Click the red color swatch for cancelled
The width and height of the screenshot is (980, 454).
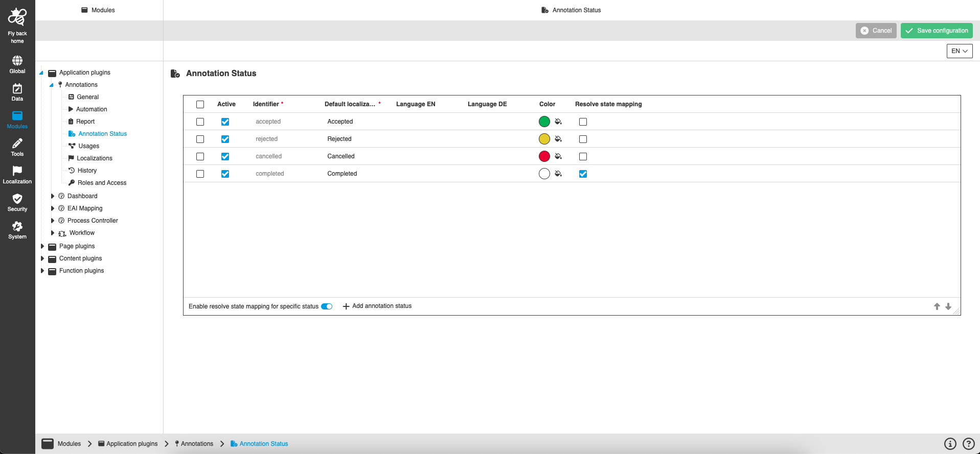click(x=544, y=156)
